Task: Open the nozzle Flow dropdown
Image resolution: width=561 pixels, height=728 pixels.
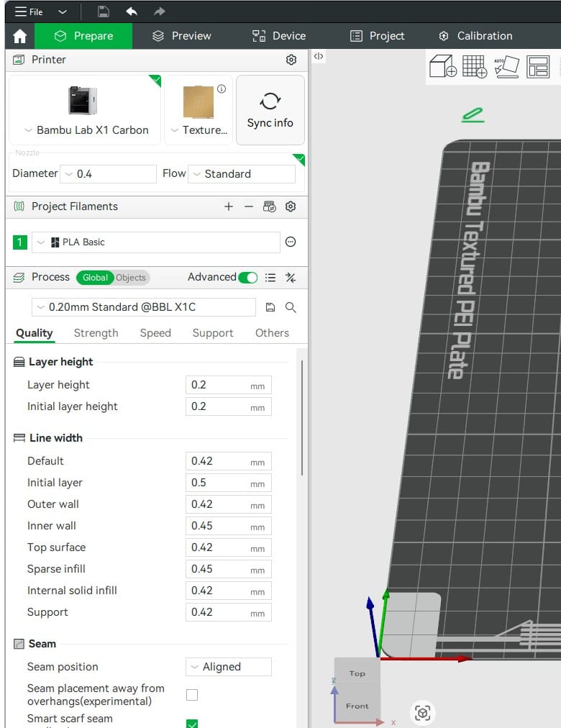Action: (x=241, y=173)
